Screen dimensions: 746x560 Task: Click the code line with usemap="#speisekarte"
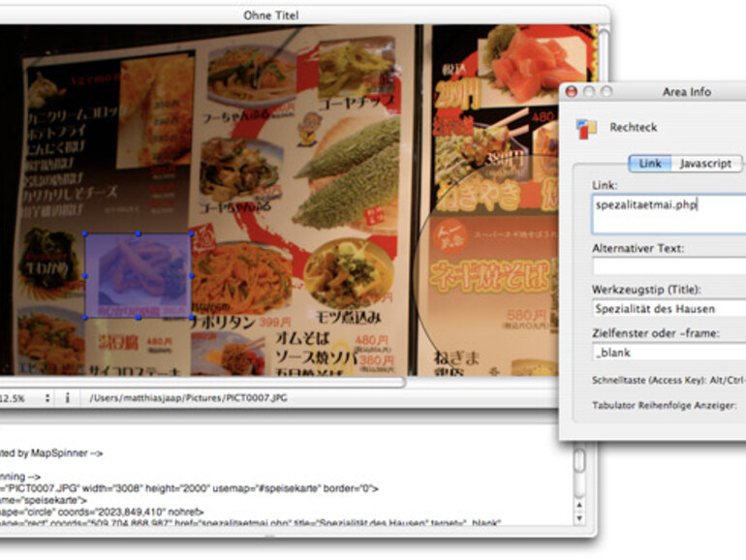(189, 488)
